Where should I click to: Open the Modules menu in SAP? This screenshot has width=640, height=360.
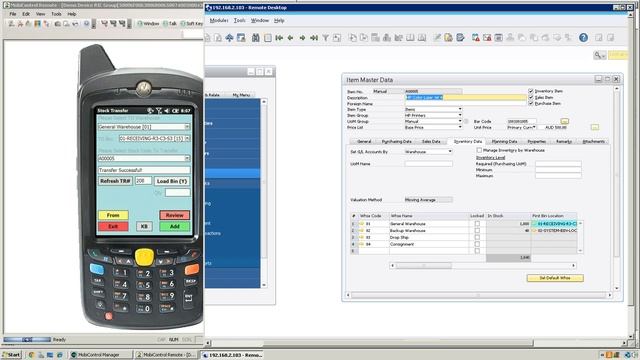219,20
